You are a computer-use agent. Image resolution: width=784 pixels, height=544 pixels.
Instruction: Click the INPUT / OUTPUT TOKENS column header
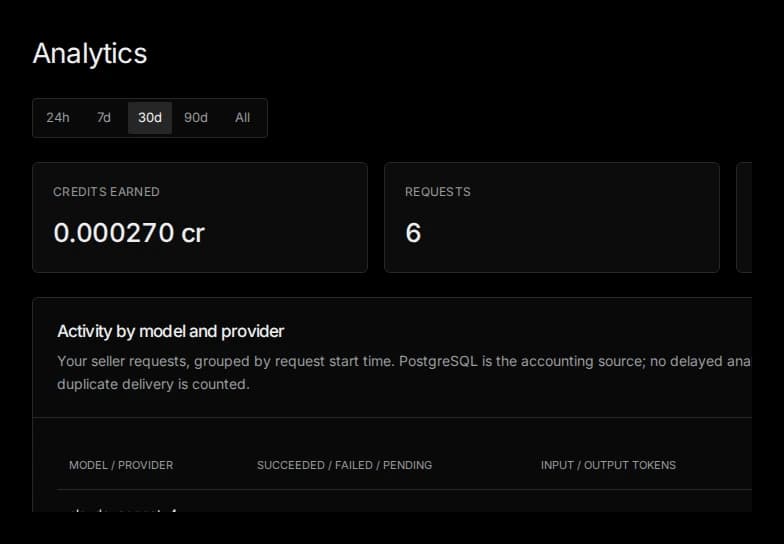[x=608, y=466]
